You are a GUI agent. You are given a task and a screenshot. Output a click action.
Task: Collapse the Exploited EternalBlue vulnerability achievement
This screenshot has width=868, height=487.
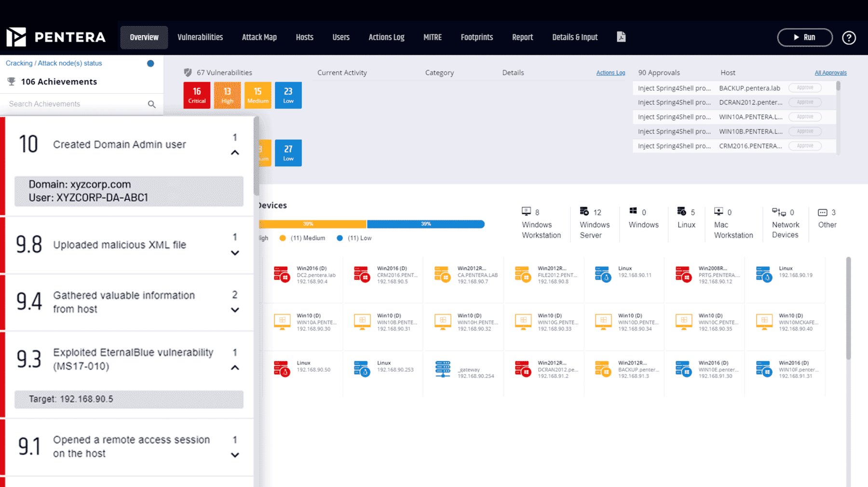[x=235, y=368]
